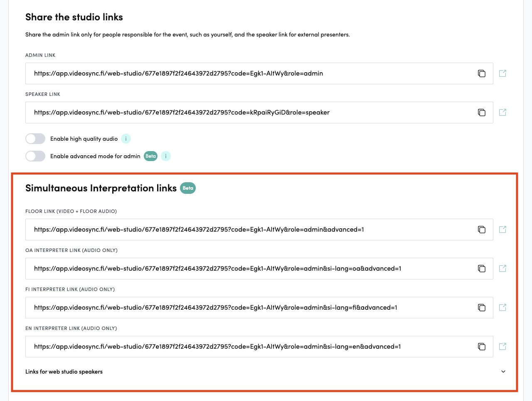Viewport: 532px width, 401px height.
Task: Show info about advanced admin mode
Action: 166,156
